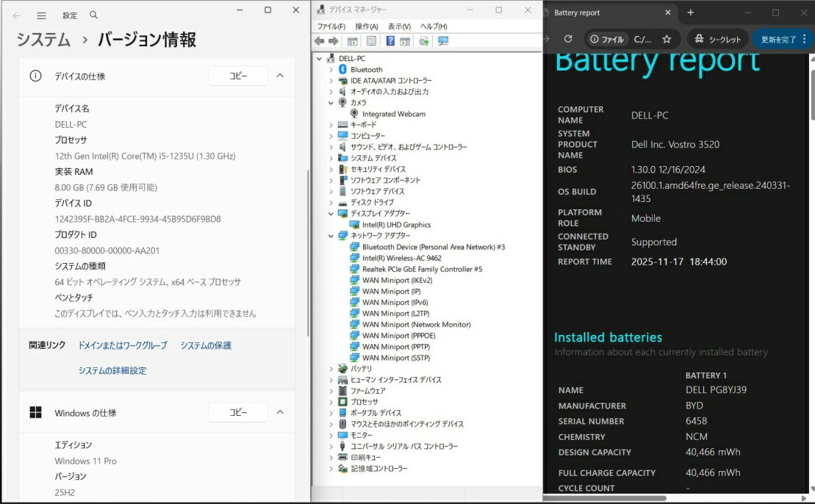Bookmark the page with the star icon
The width and height of the screenshot is (815, 504).
[x=667, y=39]
